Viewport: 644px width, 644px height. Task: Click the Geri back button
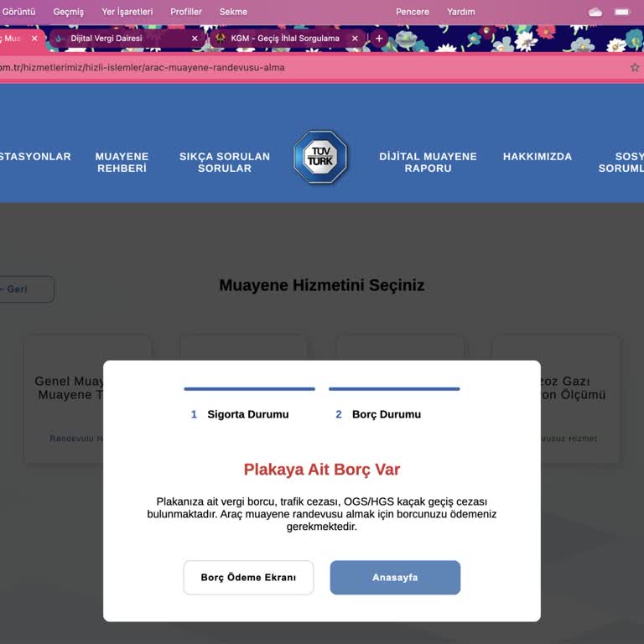tap(27, 289)
